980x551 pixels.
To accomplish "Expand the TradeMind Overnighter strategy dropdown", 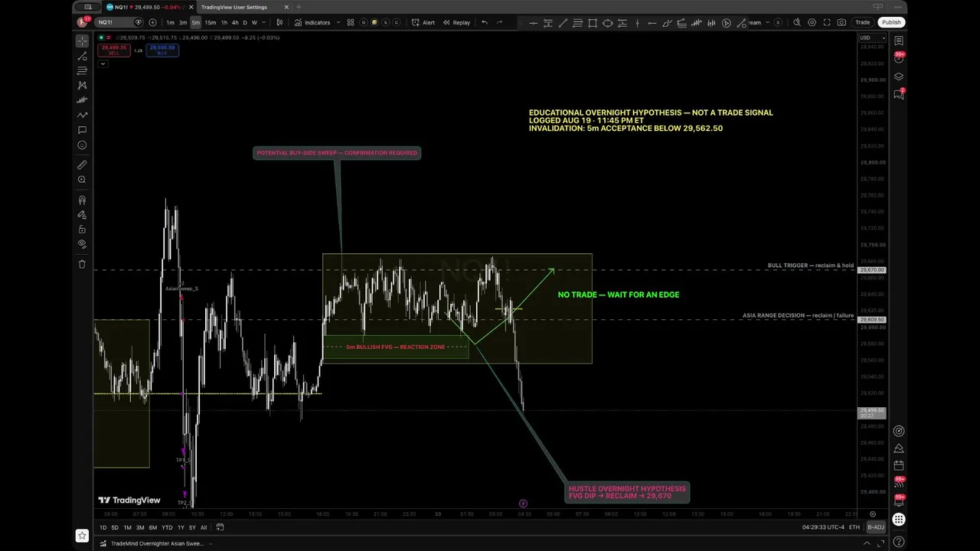I will 211,543.
